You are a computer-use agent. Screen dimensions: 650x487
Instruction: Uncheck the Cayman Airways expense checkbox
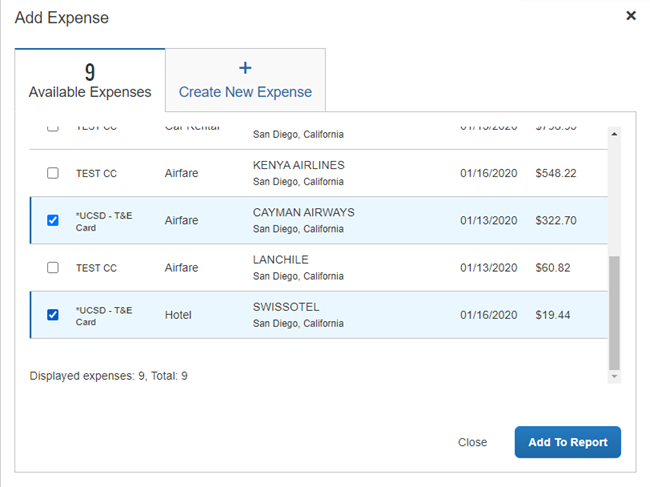coord(53,221)
